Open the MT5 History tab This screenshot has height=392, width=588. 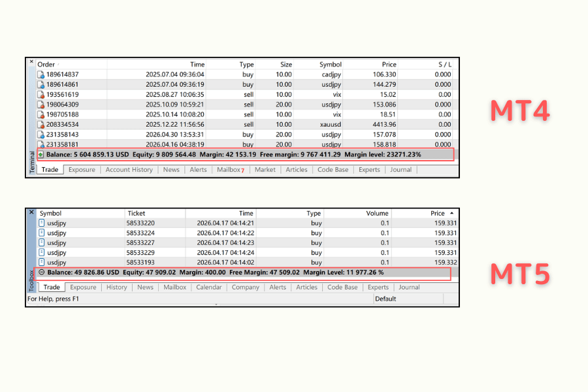117,287
